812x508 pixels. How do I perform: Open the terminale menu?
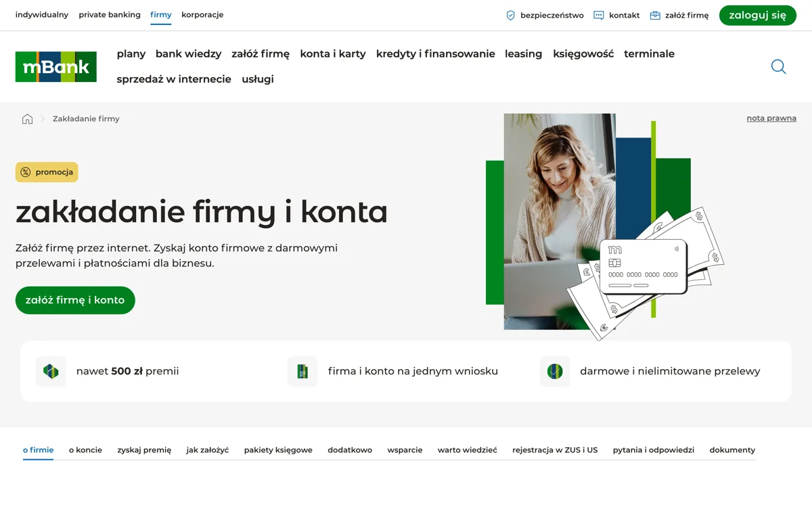650,54
